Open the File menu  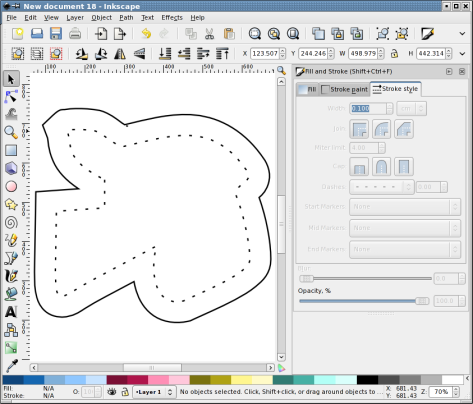12,18
